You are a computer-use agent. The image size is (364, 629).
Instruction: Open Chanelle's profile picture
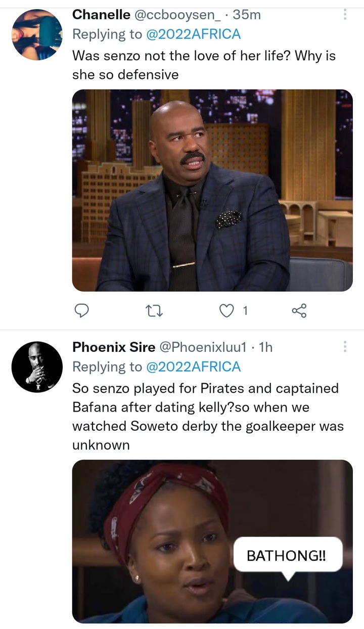[37, 34]
